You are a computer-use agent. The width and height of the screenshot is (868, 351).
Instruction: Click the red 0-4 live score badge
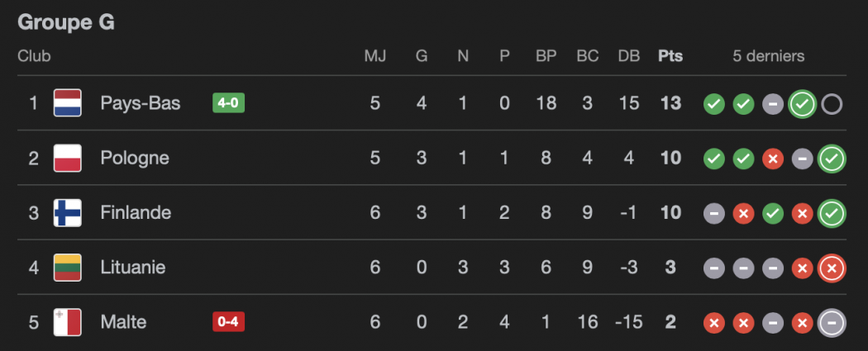[x=229, y=322]
